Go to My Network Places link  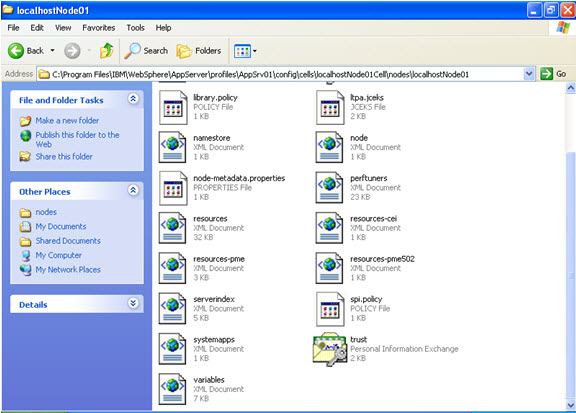coord(68,270)
